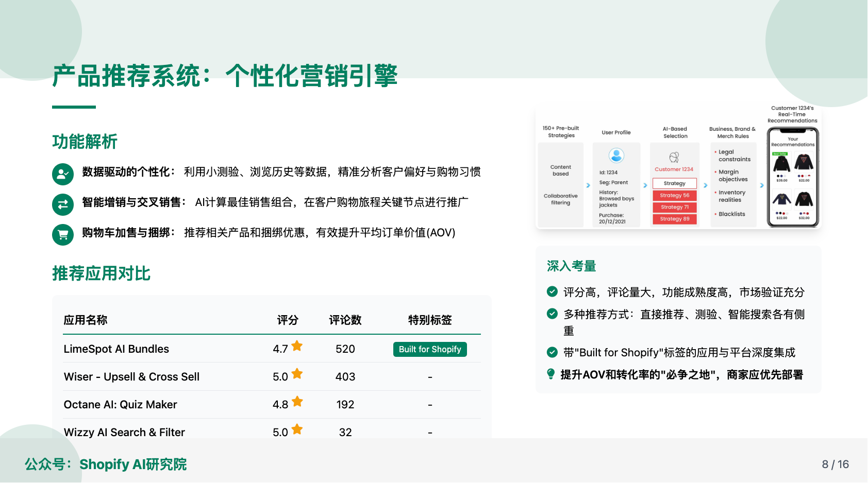The width and height of the screenshot is (868, 483).
Task: Click the 公众号 Shopify AI研究院 footer text
Action: (x=106, y=464)
